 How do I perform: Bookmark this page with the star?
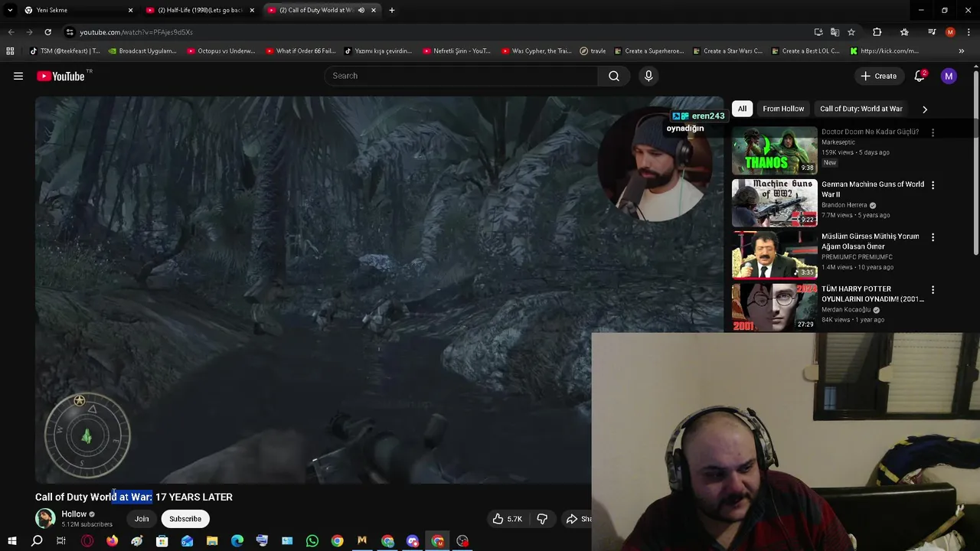click(851, 32)
